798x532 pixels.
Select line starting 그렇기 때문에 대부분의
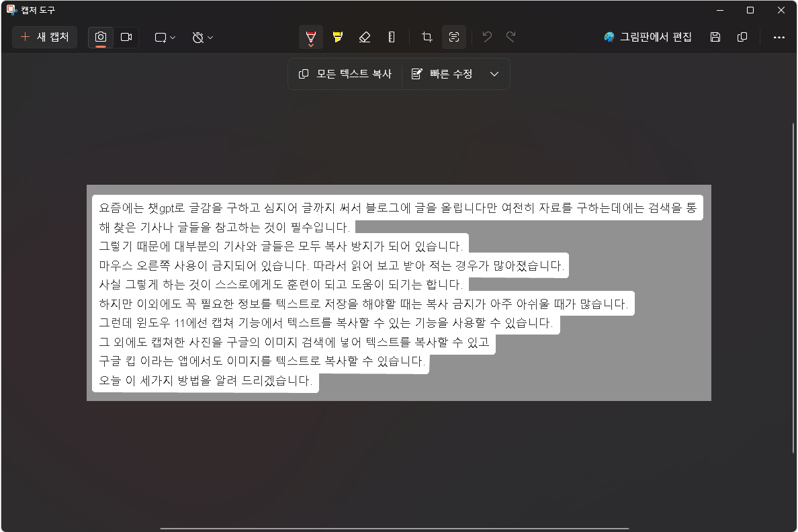pos(280,247)
